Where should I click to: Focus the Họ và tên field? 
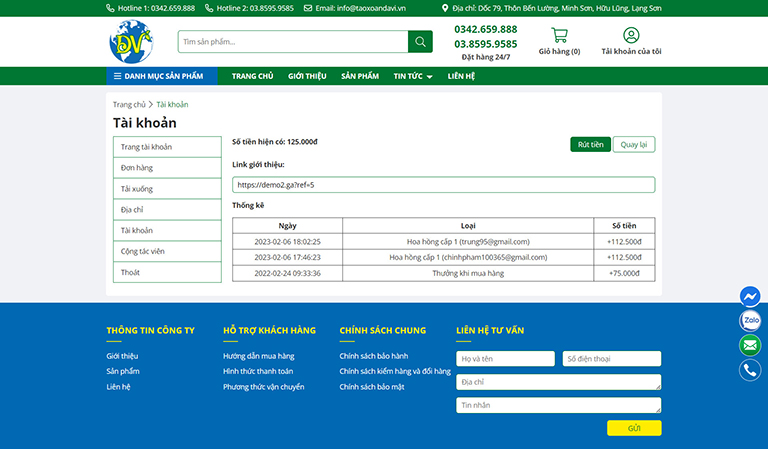coord(505,358)
